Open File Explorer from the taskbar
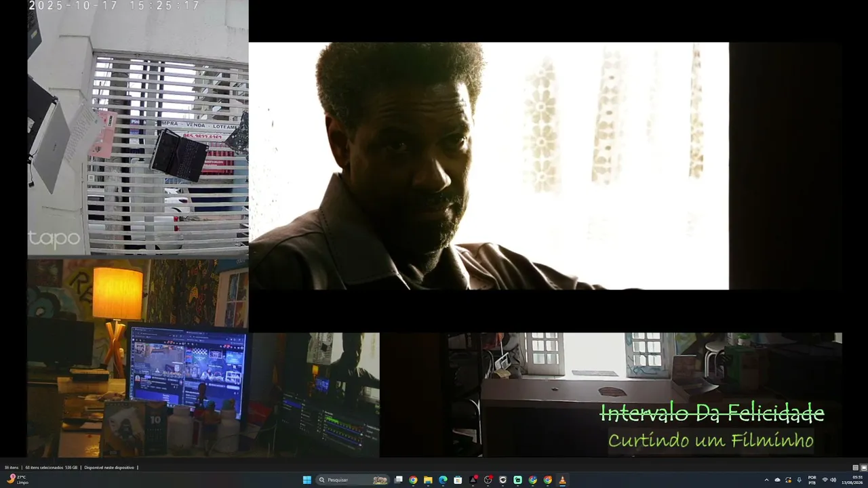The width and height of the screenshot is (868, 488). (428, 480)
